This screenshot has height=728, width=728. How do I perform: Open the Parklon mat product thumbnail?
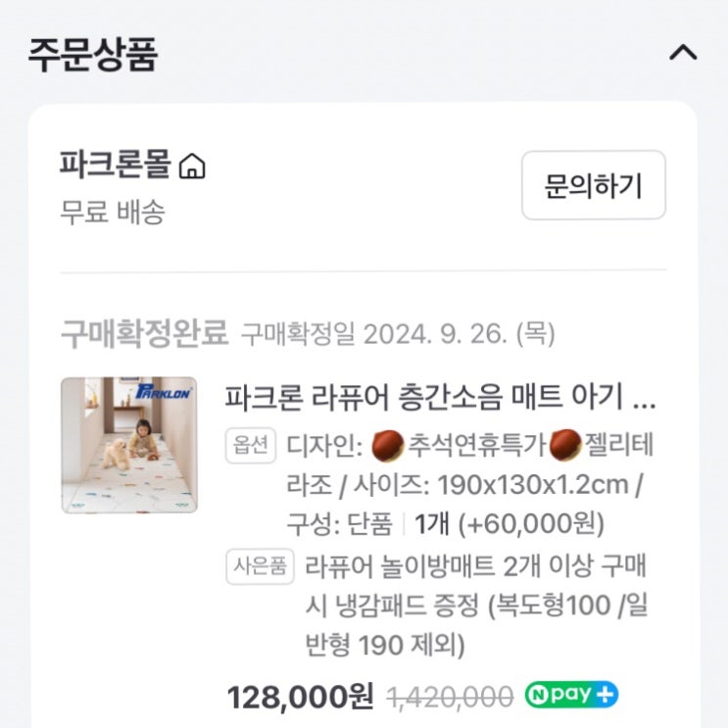click(x=129, y=445)
